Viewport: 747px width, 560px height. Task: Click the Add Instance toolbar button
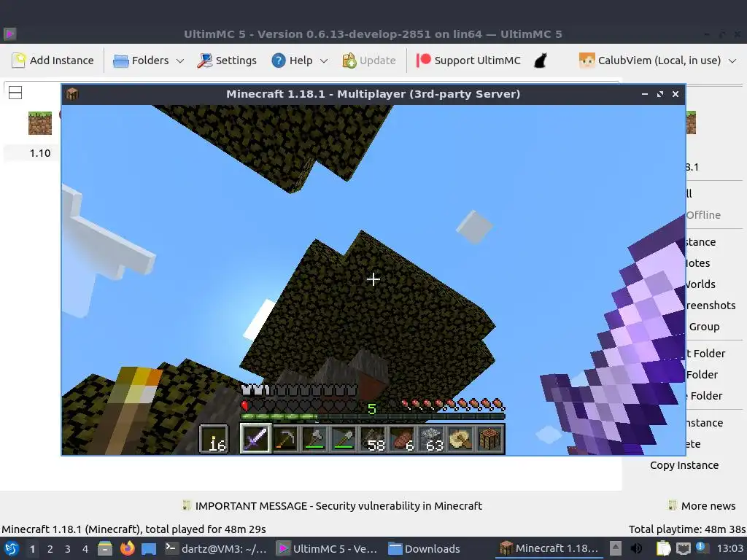(x=53, y=61)
